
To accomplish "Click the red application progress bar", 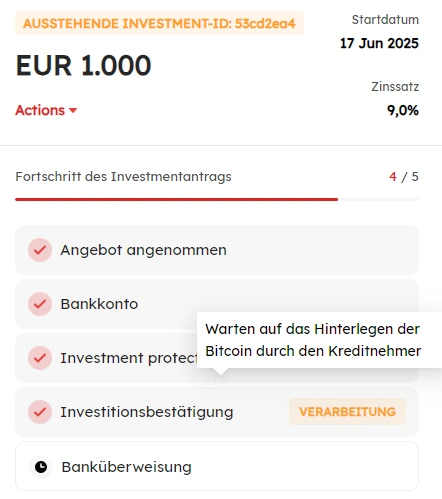I will [176, 199].
